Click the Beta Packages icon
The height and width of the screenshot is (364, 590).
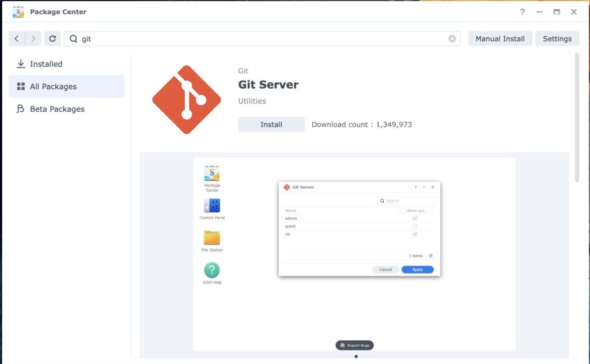(x=21, y=109)
